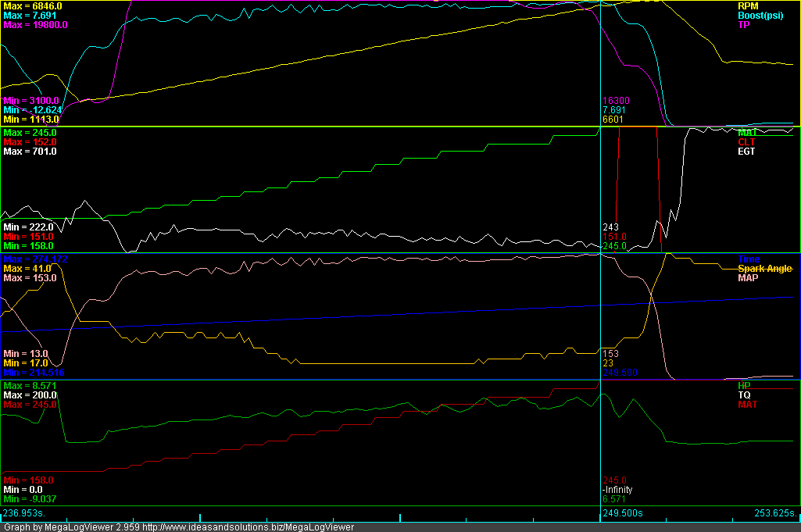The image size is (801, 532).
Task: Select the TQ legend label in bottom graph
Action: (x=745, y=395)
